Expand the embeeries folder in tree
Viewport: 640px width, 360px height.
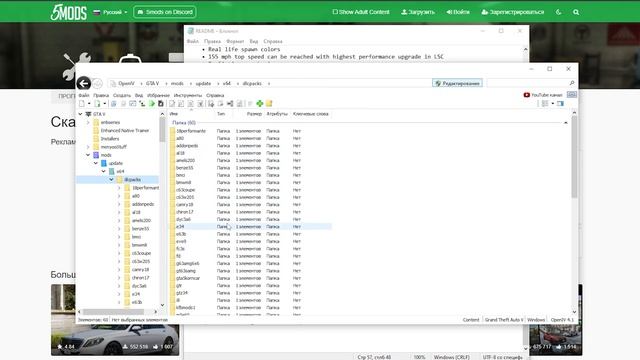[88, 122]
